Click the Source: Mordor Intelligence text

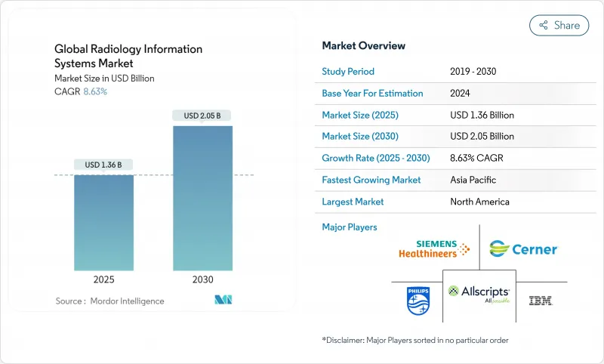pos(109,301)
